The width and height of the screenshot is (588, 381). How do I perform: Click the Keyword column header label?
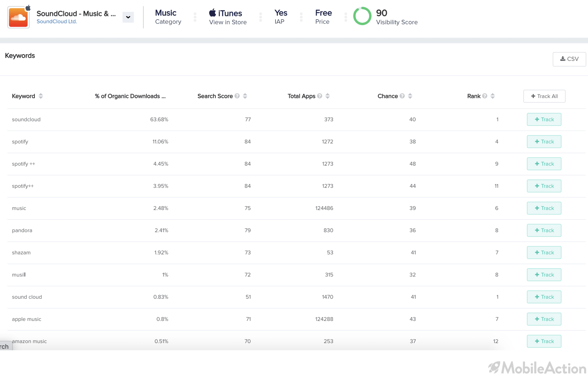point(23,96)
